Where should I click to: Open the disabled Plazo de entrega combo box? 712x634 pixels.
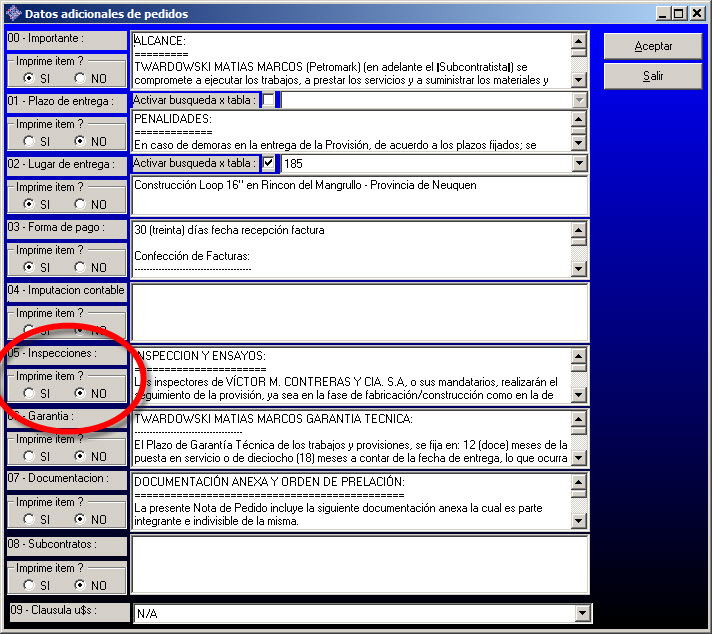pos(579,100)
